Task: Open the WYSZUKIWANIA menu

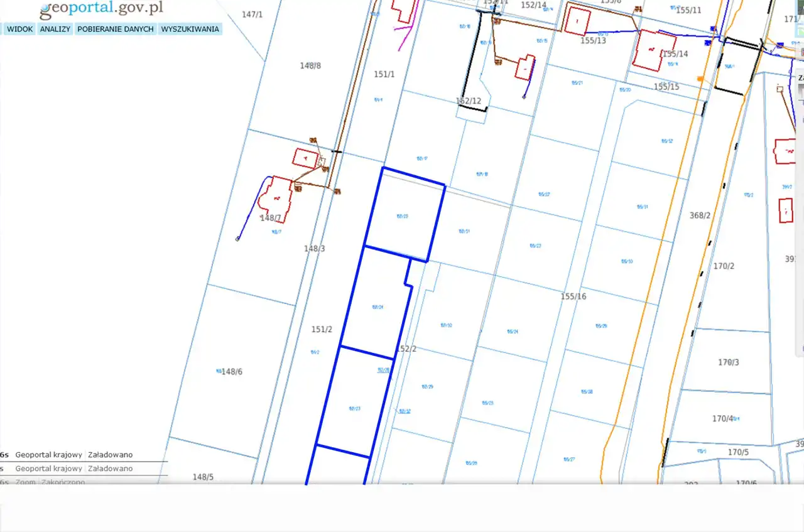Action: (190, 29)
